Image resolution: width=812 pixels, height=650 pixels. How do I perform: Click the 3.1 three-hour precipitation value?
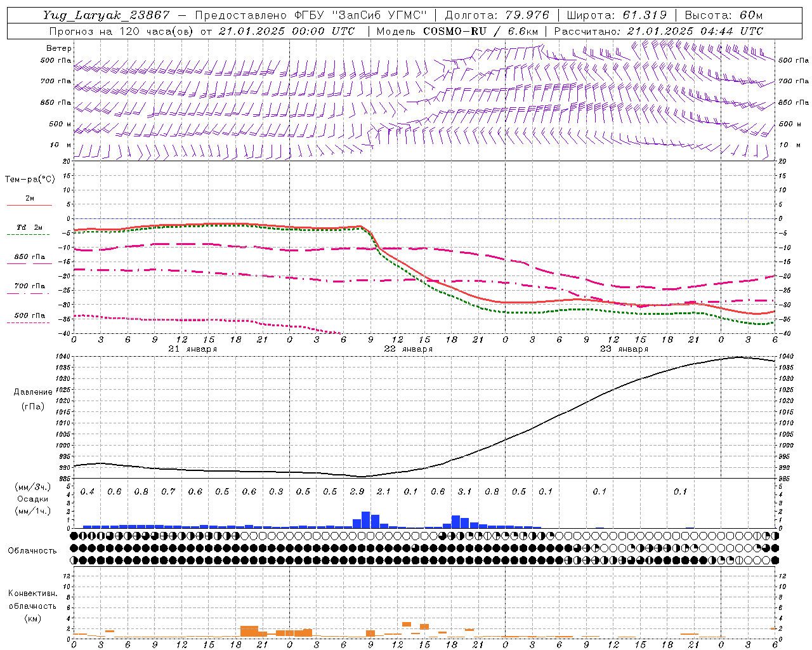click(x=464, y=492)
